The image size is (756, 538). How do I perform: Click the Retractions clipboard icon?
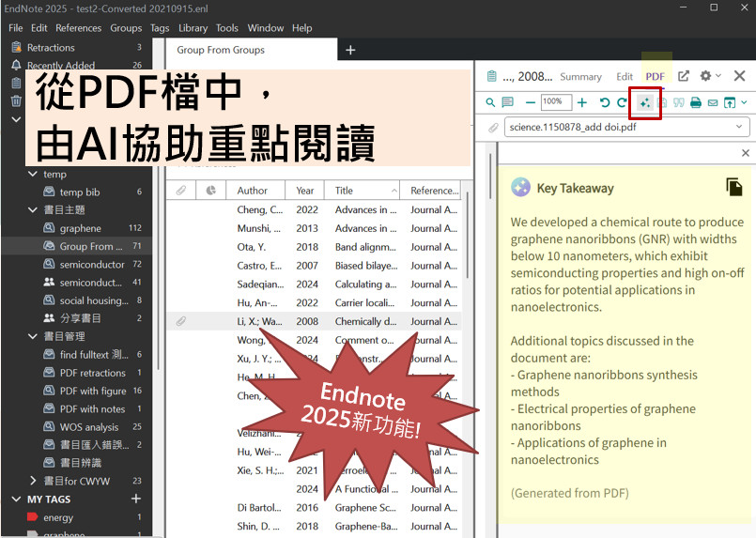tap(16, 47)
